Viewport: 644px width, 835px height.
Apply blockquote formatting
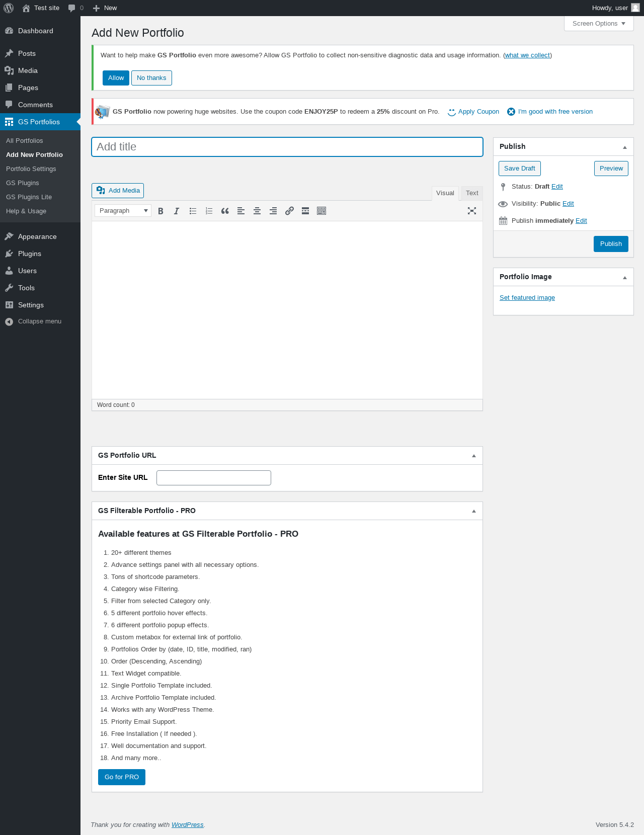click(225, 211)
